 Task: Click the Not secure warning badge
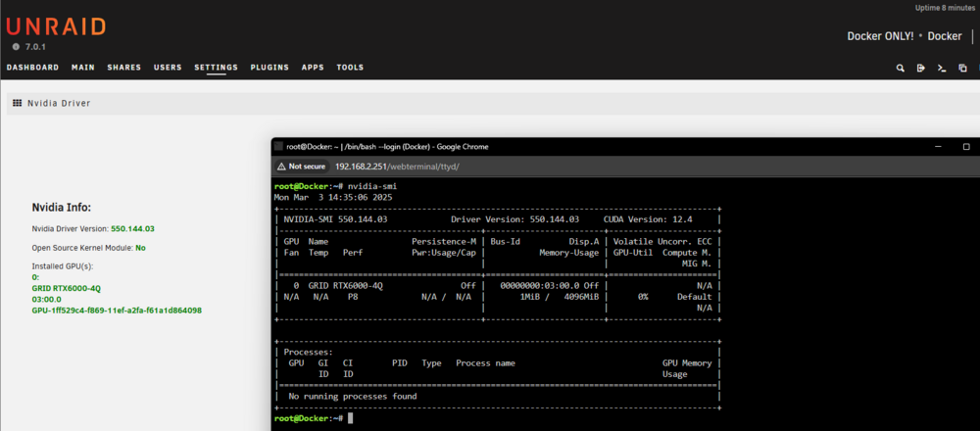click(x=303, y=167)
